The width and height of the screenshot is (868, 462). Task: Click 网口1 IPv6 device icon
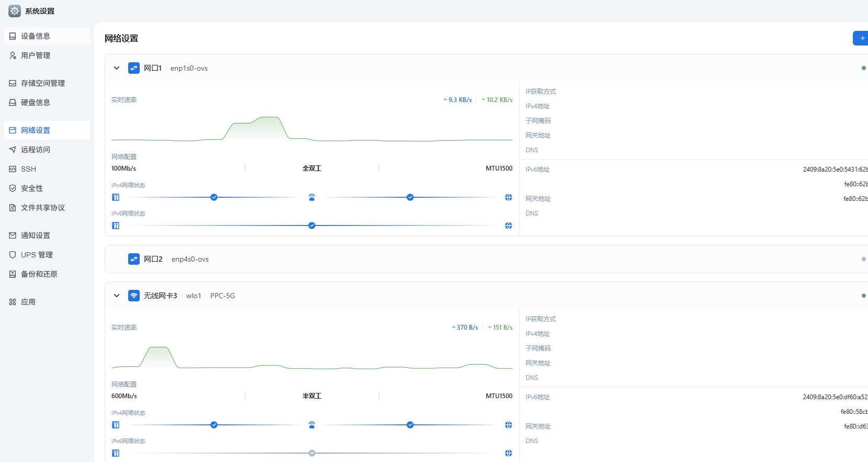click(x=116, y=226)
